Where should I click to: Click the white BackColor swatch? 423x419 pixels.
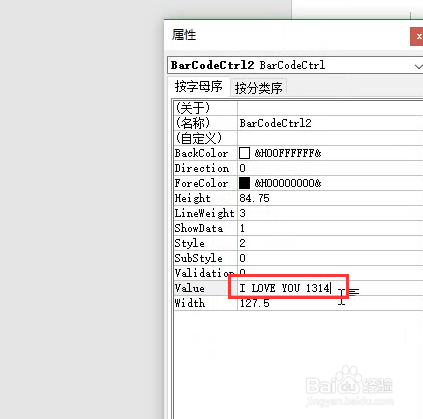[244, 153]
